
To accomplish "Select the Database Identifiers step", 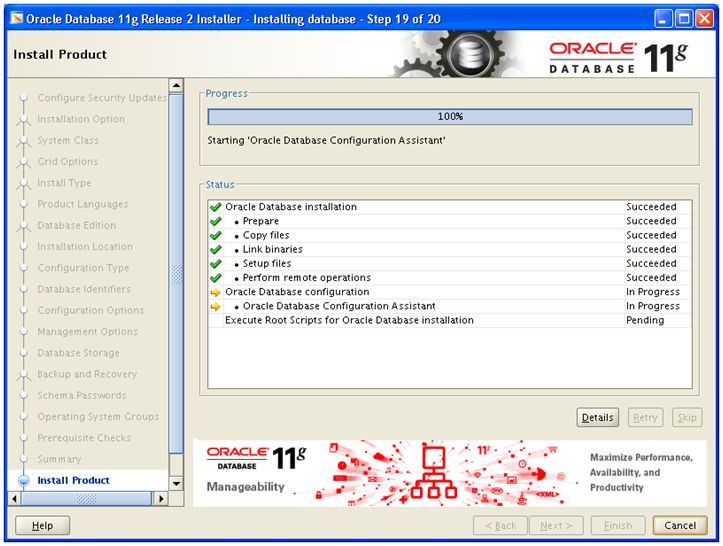I will [84, 289].
